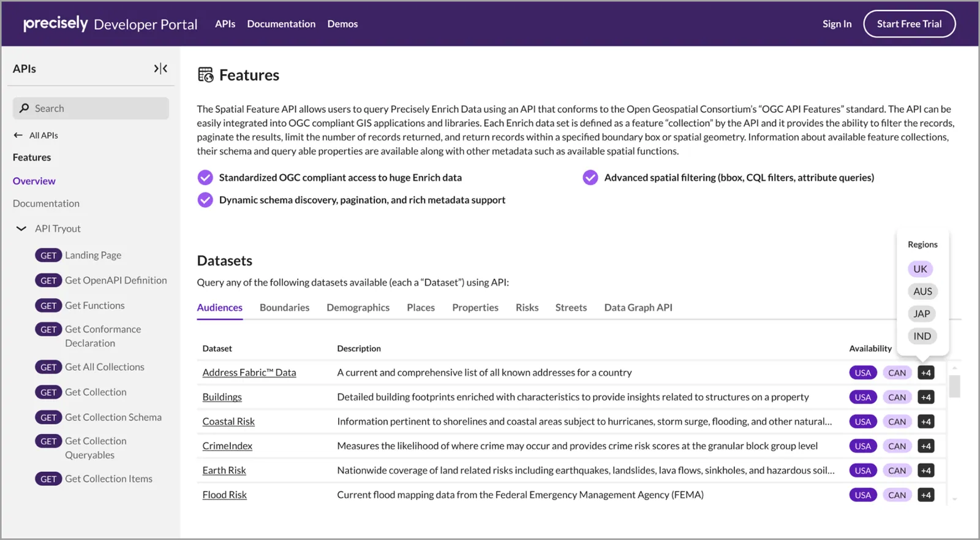Click the datasets table scrollbar thumb
Screen dimensions: 980x540
[x=954, y=386]
